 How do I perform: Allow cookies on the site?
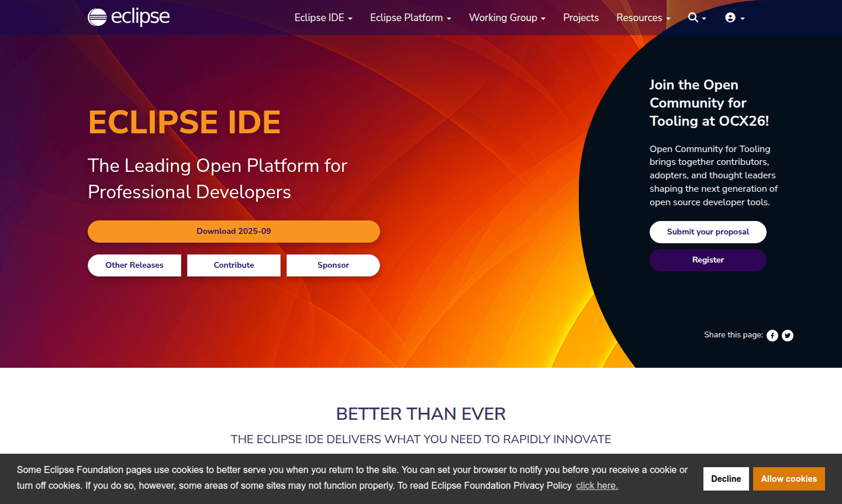pyautogui.click(x=789, y=478)
